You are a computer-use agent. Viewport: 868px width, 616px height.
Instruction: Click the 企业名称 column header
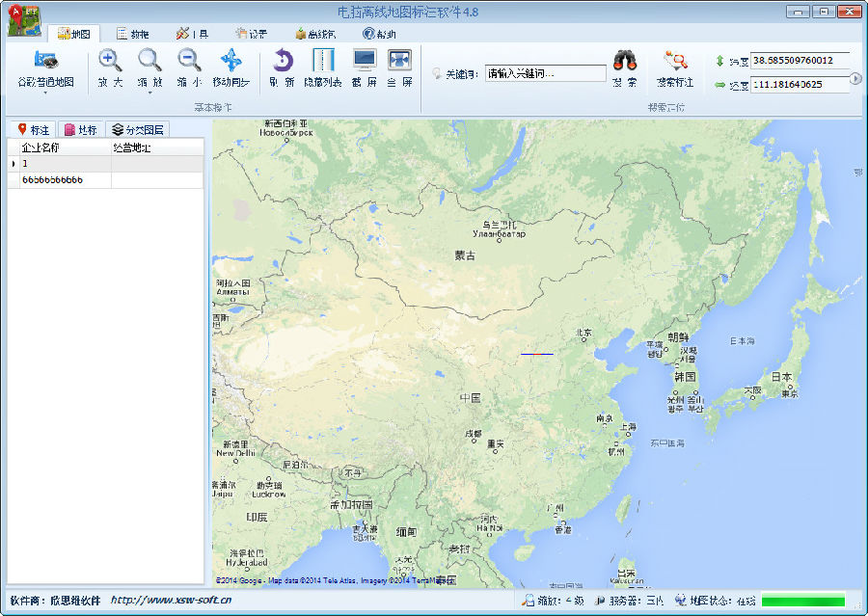coord(66,147)
